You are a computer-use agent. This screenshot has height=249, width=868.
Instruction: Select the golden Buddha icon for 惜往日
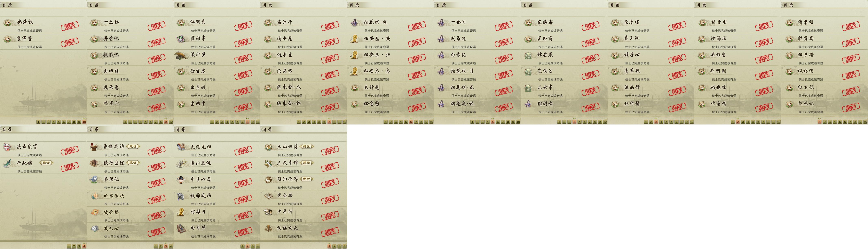point(181,212)
